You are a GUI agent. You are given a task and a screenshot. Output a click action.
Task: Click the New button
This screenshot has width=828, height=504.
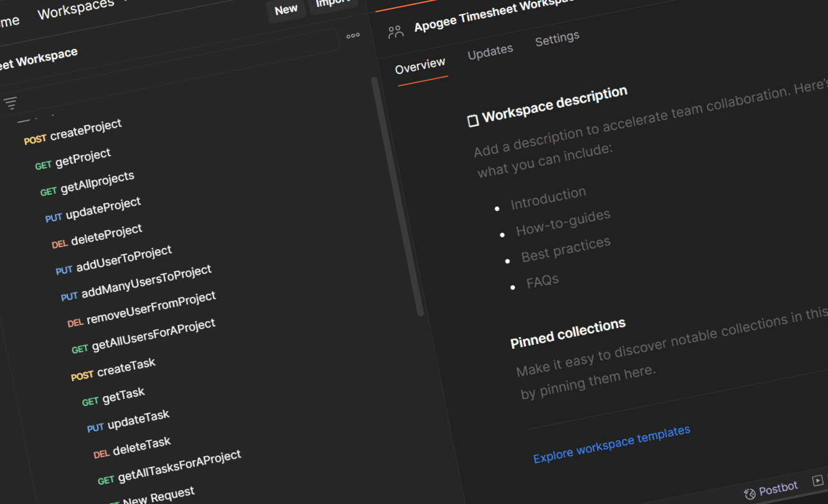[x=286, y=10]
